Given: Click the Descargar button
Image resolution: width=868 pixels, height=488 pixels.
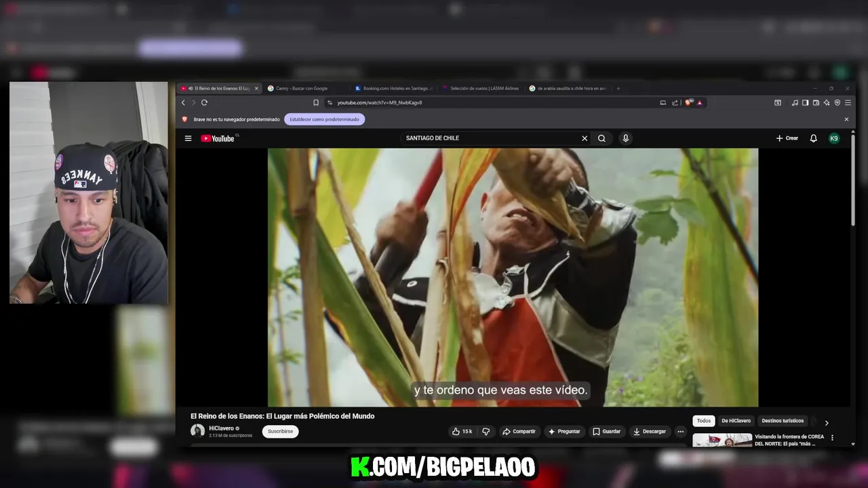Looking at the screenshot, I should 650,431.
